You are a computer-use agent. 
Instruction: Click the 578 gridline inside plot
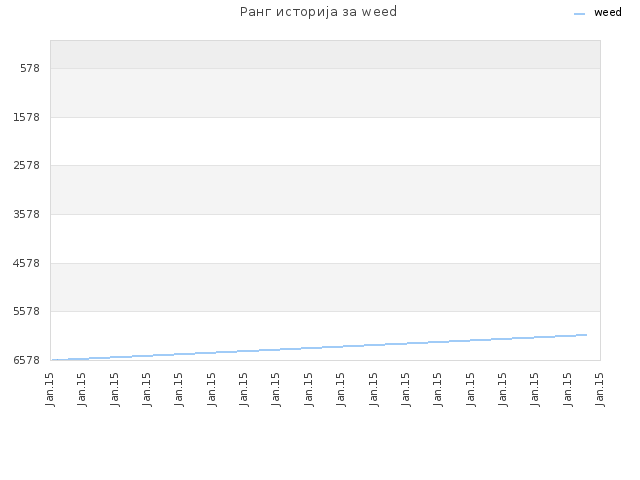(325, 69)
